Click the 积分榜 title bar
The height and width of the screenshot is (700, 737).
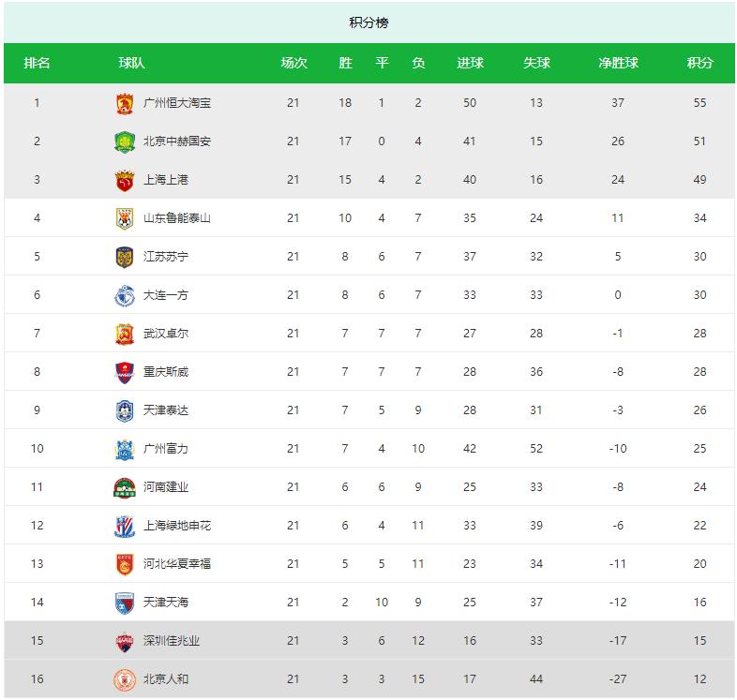(368, 22)
